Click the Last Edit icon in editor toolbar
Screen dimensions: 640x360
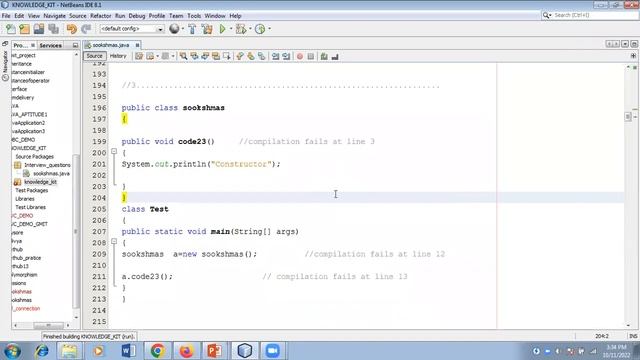tap(139, 56)
